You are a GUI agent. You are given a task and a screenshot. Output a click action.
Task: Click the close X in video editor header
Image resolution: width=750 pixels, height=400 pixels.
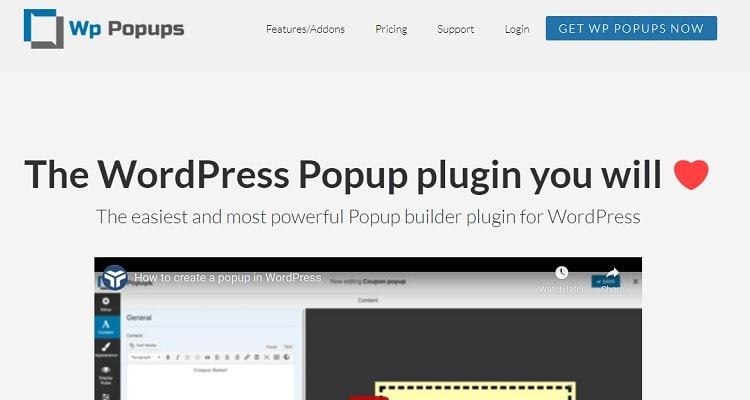(636, 281)
